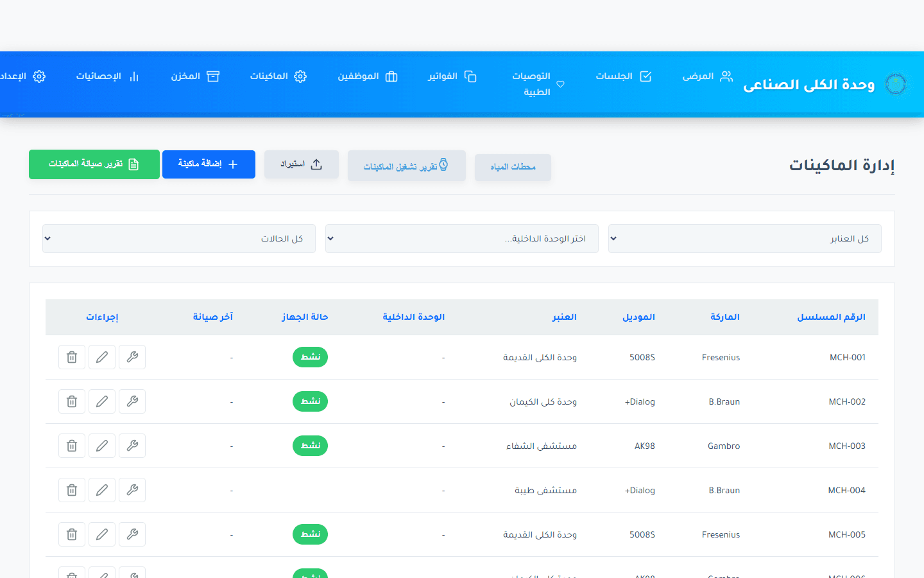
Task: Click the نشط status badge for MCH-001
Action: pyautogui.click(x=310, y=357)
